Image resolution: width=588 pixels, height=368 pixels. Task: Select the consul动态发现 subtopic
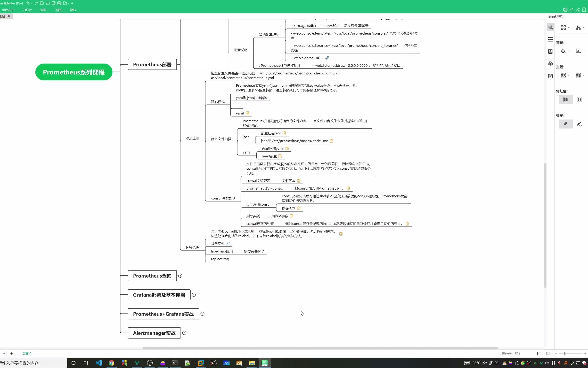[223, 198]
